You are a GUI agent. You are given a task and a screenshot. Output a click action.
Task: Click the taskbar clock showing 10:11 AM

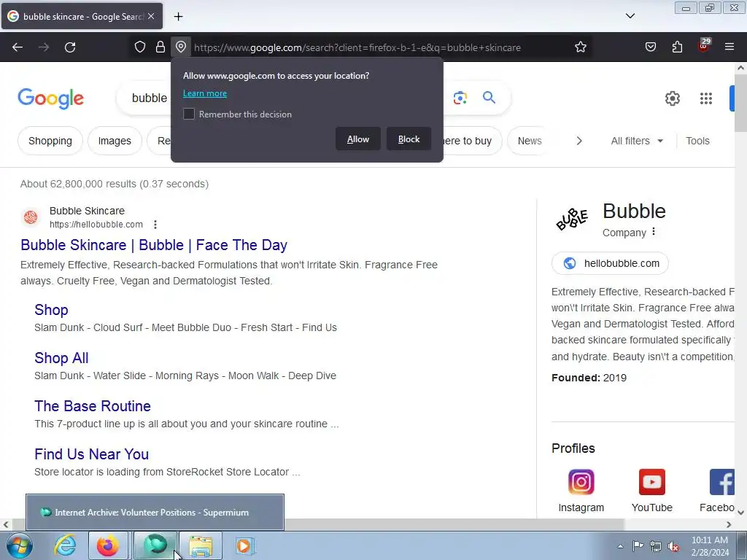710,546
